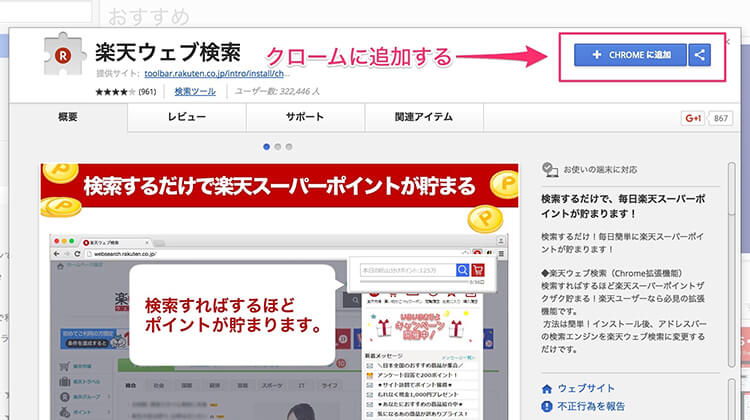Click the report abuse exclamation icon

[x=547, y=407]
